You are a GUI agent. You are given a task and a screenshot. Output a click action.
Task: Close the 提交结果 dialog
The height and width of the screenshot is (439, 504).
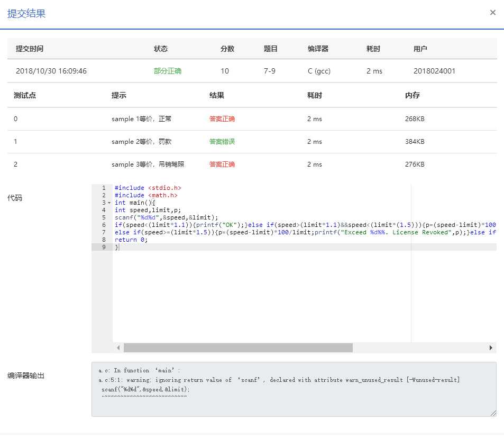point(492,13)
